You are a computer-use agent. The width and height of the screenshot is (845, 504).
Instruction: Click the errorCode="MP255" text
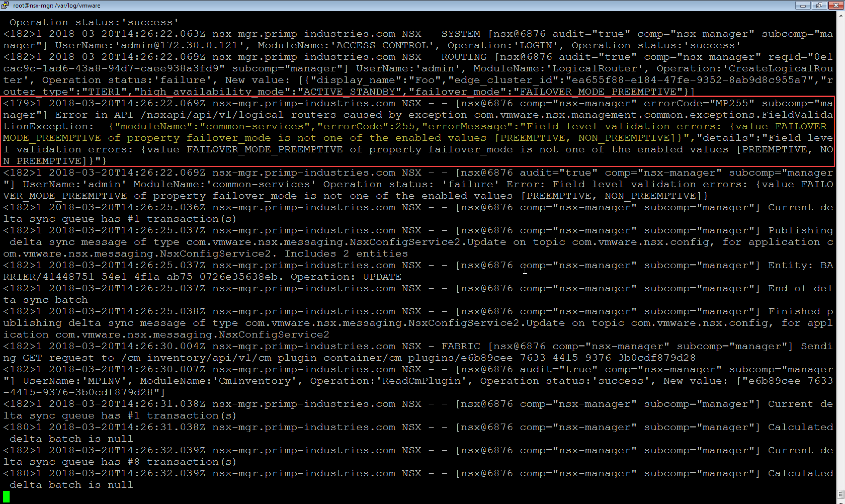coord(699,103)
